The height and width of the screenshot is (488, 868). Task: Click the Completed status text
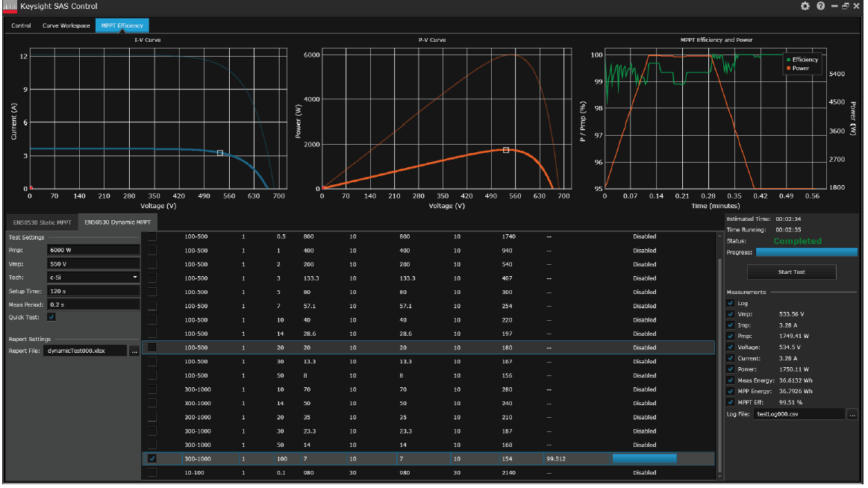click(797, 242)
